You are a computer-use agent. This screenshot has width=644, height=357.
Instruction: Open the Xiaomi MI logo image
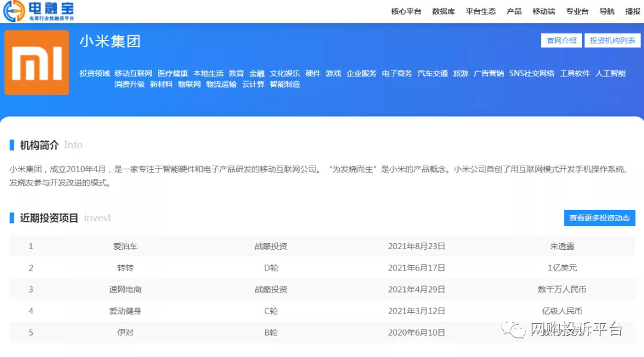pos(36,63)
